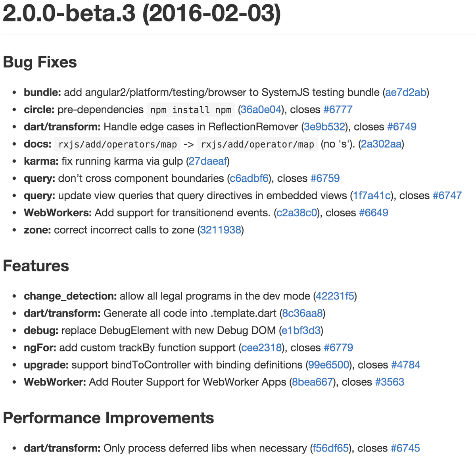
Task: Open issue link #4784
Action: coord(406,365)
